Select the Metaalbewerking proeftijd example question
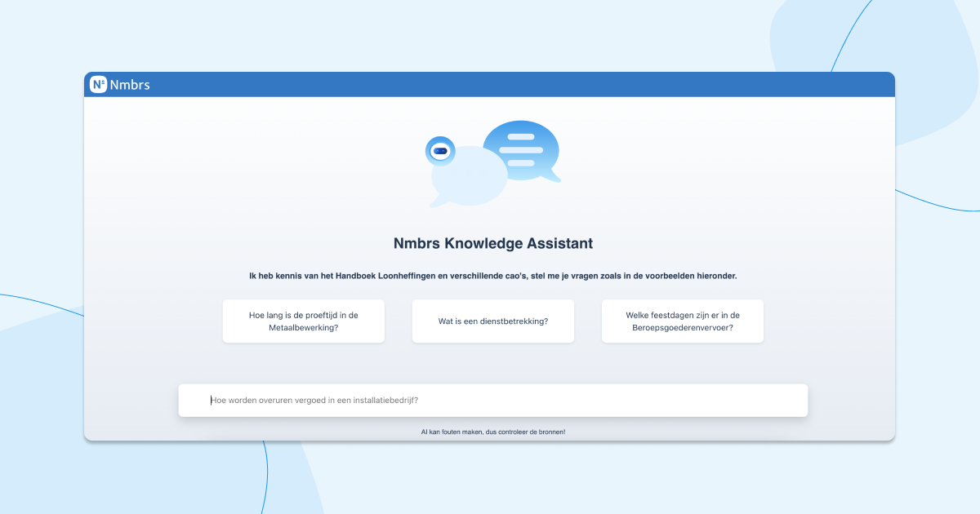 (304, 321)
